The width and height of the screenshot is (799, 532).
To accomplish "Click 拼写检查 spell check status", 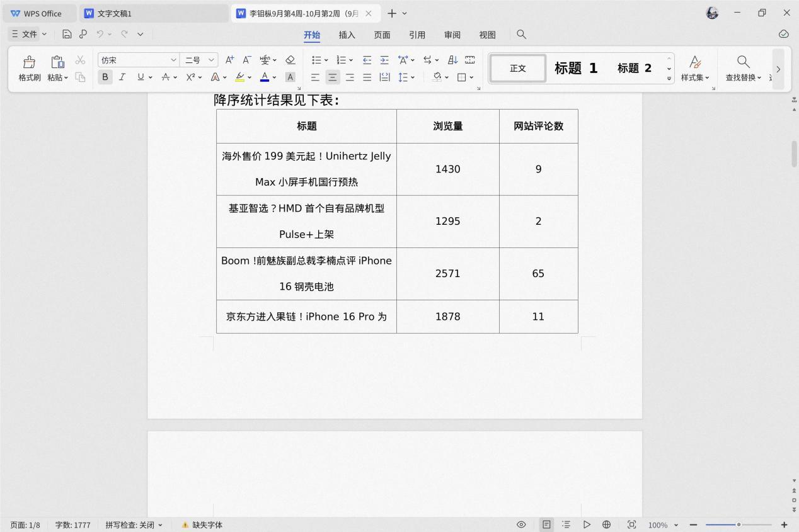I will click(134, 524).
